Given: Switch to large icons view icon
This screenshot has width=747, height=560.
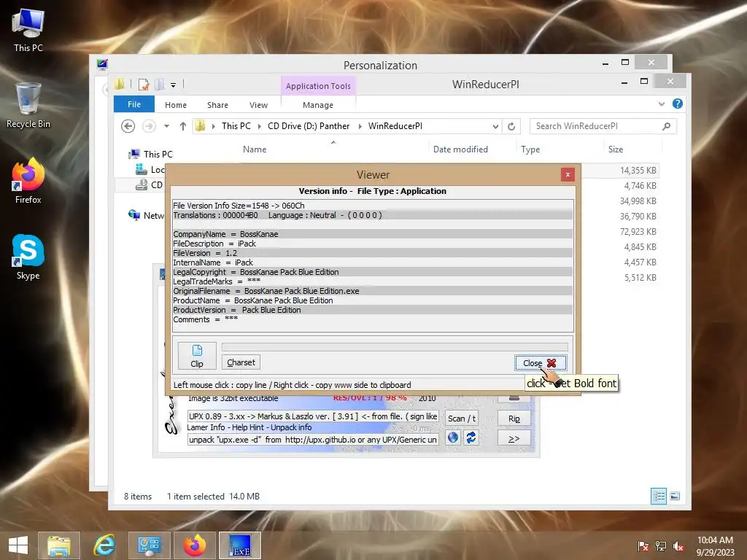Looking at the screenshot, I should 675,496.
